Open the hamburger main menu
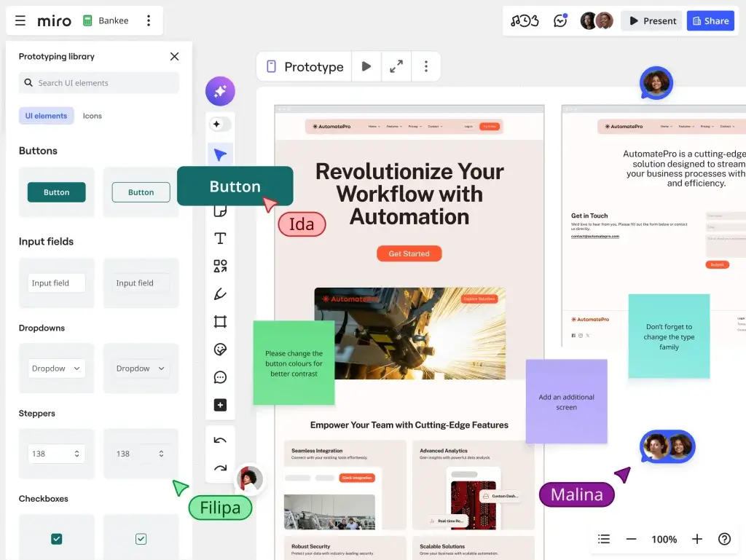The height and width of the screenshot is (560, 746). [x=20, y=20]
